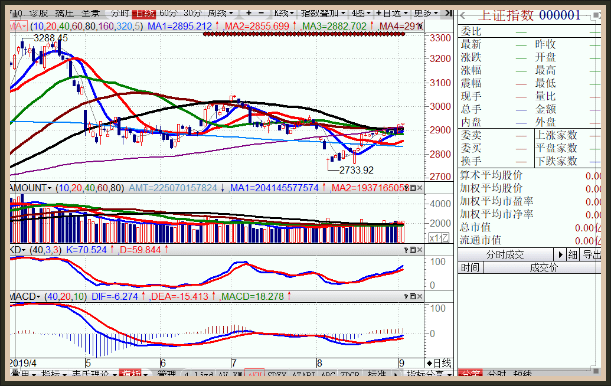The width and height of the screenshot is (611, 386).
Task: Click the 细 detail button
Action: [572, 255]
